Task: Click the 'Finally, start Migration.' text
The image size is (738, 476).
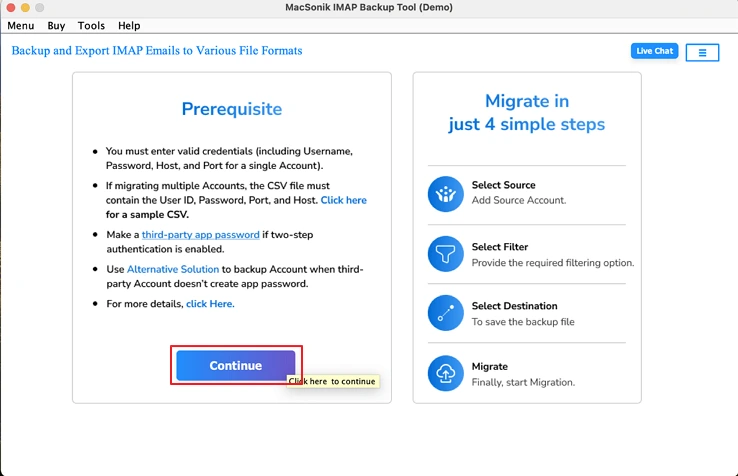Action: coord(523,382)
